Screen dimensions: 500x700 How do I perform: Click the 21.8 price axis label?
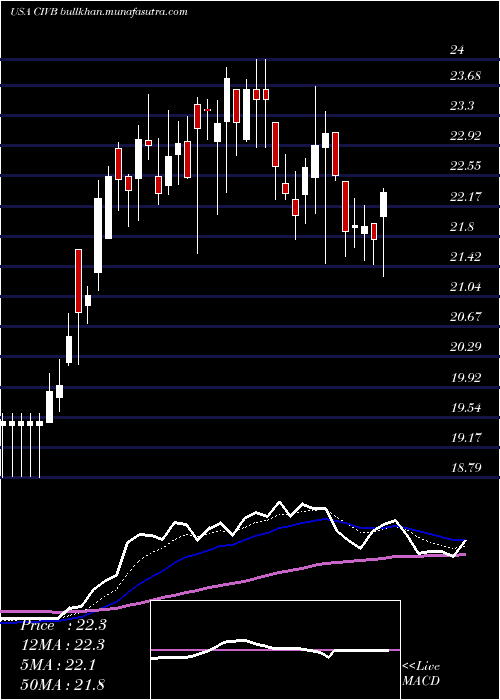point(462,226)
